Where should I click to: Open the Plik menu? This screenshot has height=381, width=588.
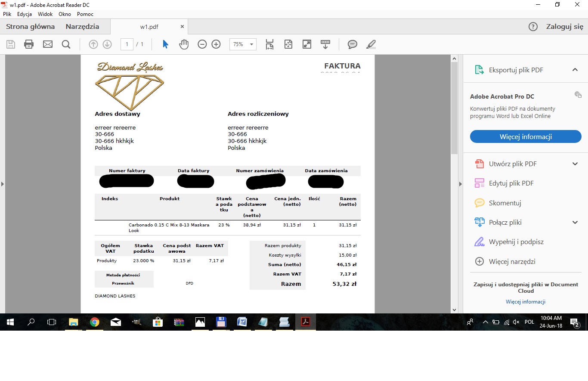coord(7,14)
